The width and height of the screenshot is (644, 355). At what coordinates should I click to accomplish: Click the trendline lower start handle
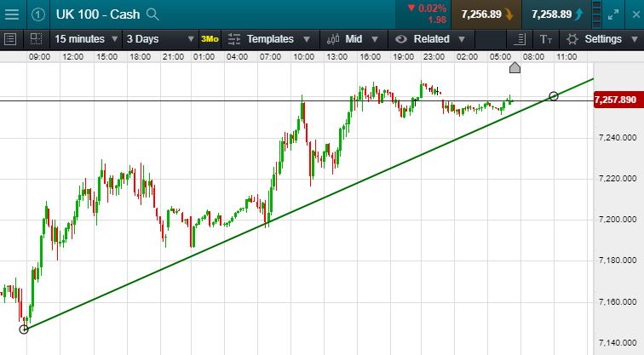click(x=24, y=329)
